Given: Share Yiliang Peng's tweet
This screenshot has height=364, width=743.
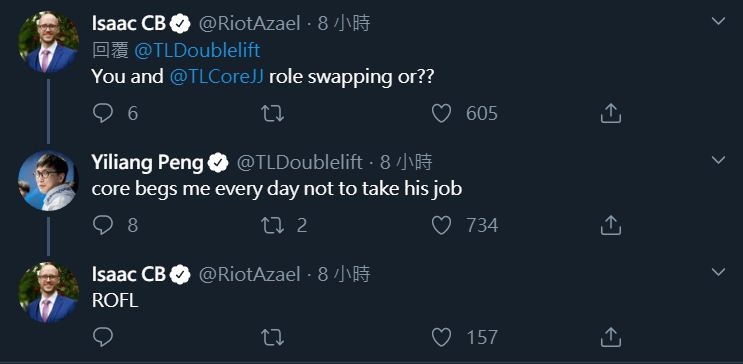Looking at the screenshot, I should pos(610,225).
